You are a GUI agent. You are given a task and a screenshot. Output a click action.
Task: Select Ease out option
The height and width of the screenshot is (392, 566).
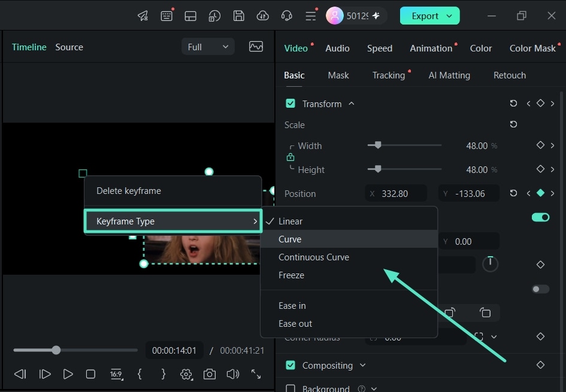click(x=349, y=324)
